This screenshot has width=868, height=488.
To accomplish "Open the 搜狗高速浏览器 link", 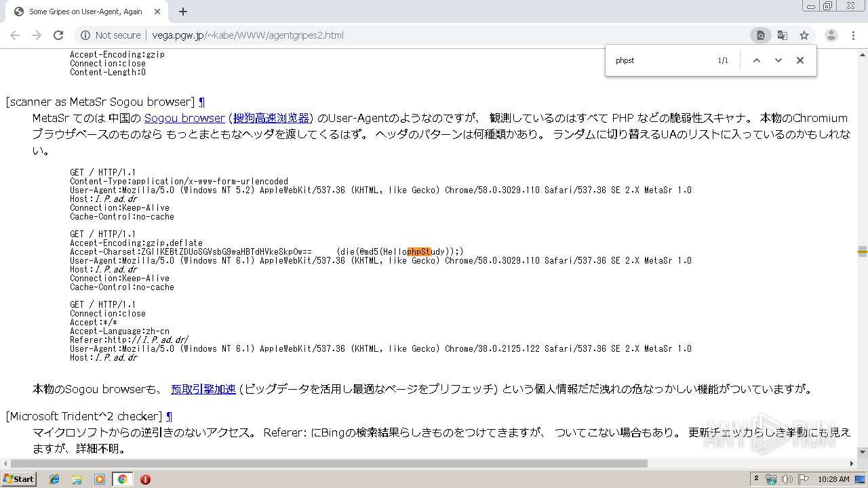I will click(271, 118).
